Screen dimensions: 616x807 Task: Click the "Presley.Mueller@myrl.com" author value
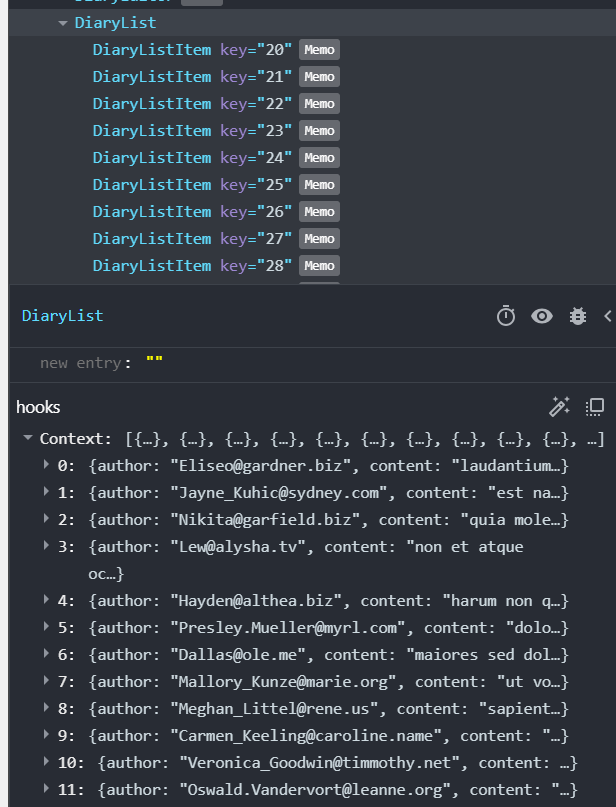tap(288, 628)
